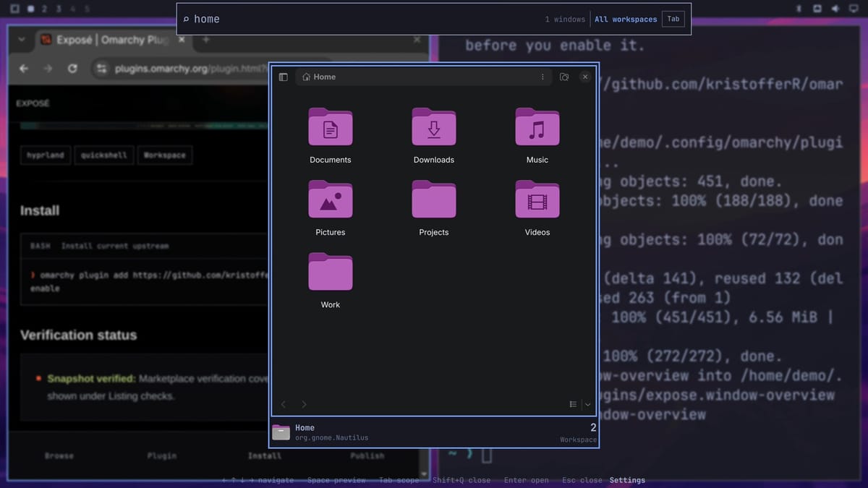
Task: Open the Pictures folder
Action: point(331,207)
